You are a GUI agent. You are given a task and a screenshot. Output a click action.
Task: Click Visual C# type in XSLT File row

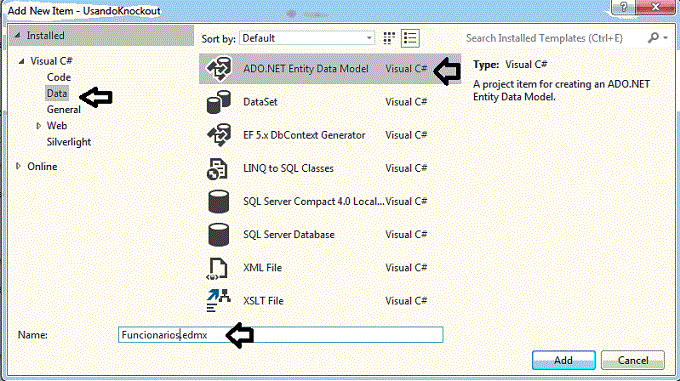tap(406, 301)
